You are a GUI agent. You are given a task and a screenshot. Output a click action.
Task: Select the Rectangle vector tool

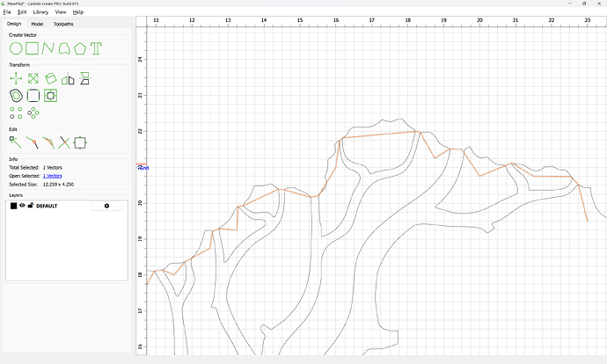pyautogui.click(x=33, y=48)
